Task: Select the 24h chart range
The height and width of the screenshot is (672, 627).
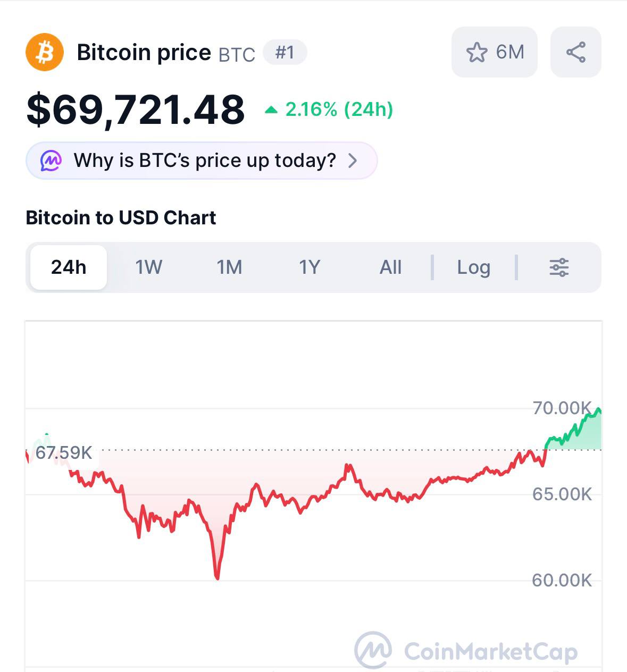Action: pos(69,267)
